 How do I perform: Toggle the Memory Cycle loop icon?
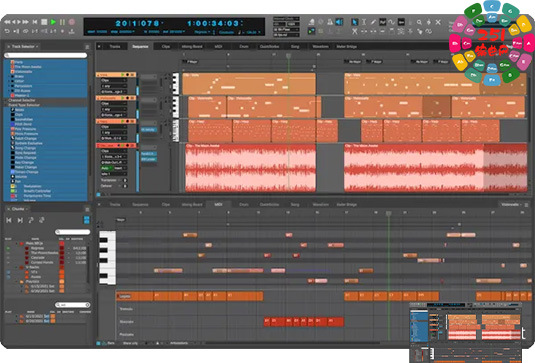click(x=25, y=31)
